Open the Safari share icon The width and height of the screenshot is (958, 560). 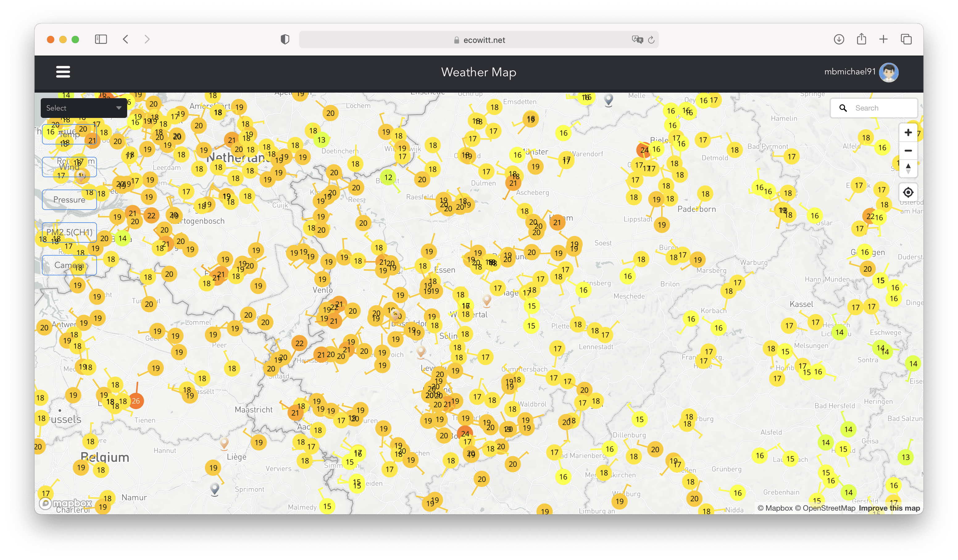(861, 39)
